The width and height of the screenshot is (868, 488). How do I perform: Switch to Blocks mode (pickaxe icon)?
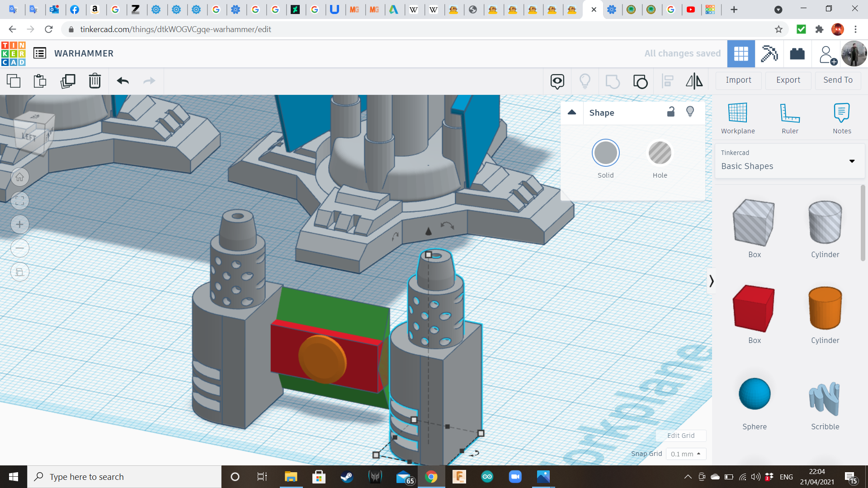769,54
